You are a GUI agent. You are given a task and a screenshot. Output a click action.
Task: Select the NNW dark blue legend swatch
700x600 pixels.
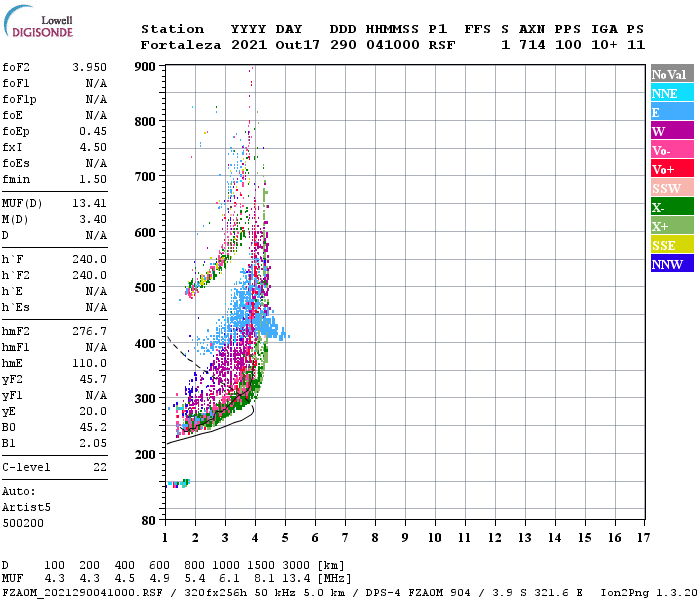(672, 263)
